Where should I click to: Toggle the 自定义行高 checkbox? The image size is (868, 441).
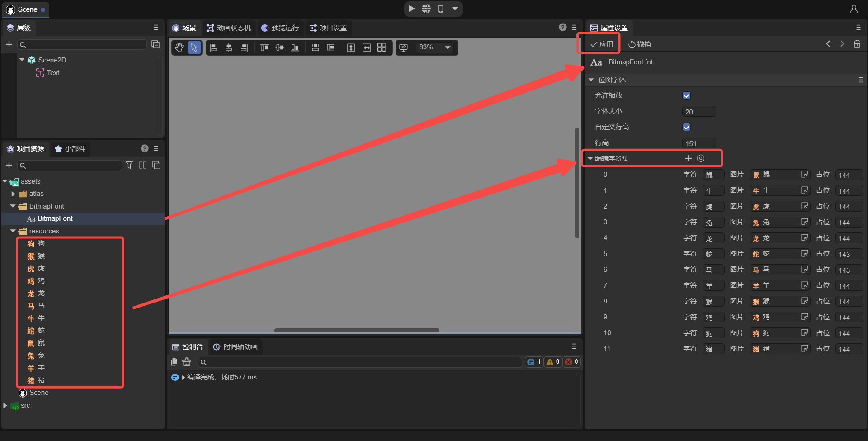pos(686,127)
